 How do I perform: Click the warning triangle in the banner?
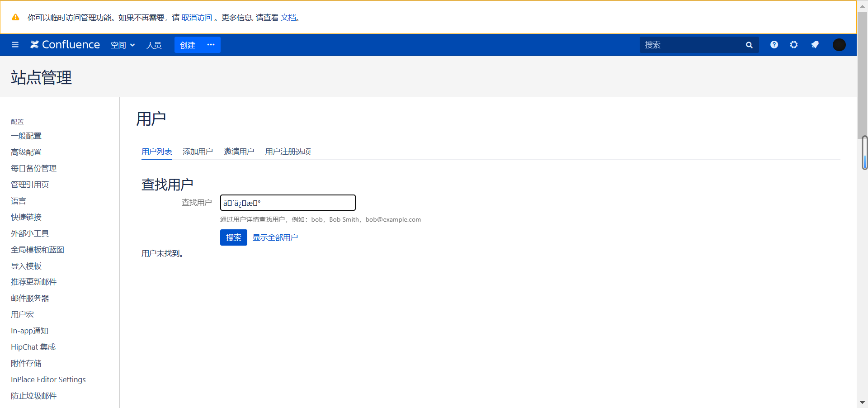[x=16, y=18]
